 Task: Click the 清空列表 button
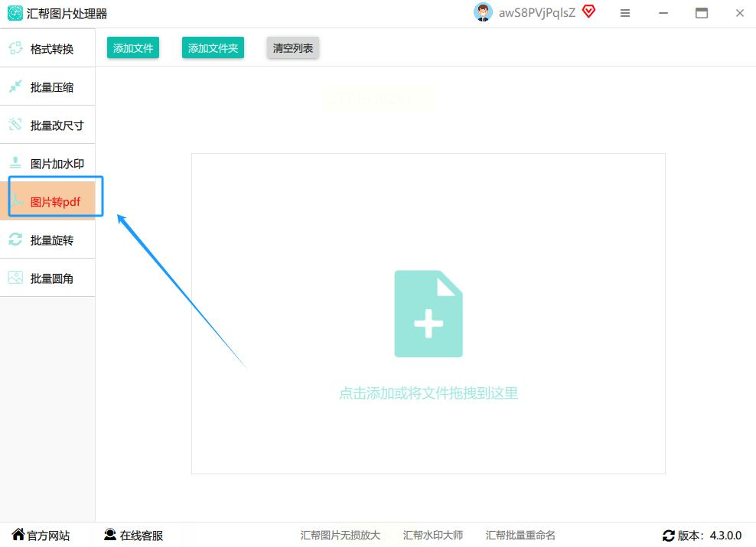(292, 47)
